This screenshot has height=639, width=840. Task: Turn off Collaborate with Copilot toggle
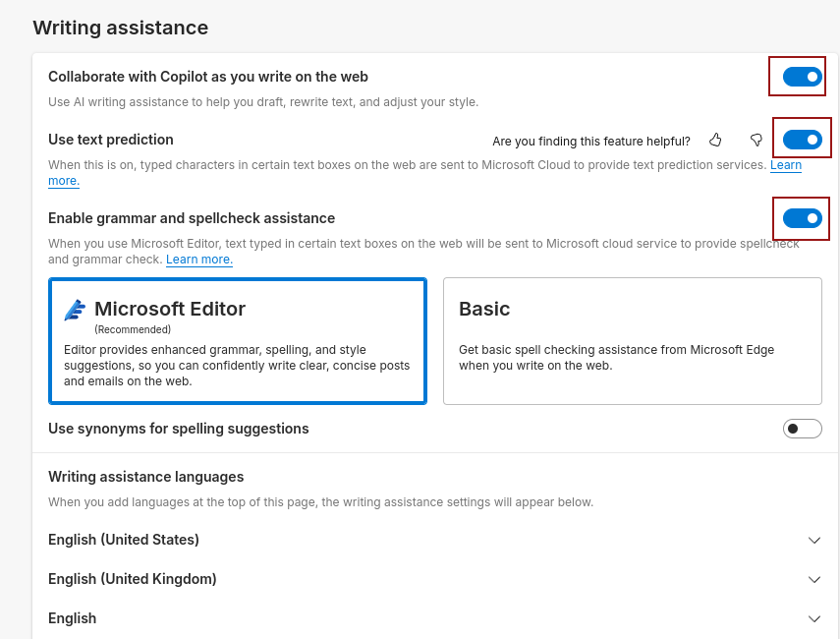pyautogui.click(x=802, y=77)
